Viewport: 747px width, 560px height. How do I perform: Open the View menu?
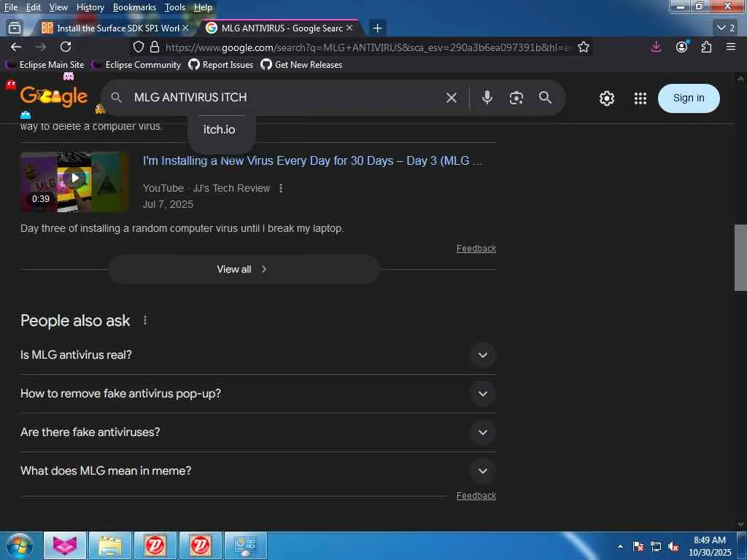[x=58, y=7]
